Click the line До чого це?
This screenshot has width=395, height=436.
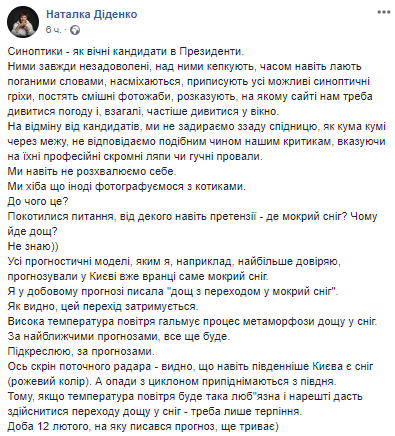tap(38, 202)
